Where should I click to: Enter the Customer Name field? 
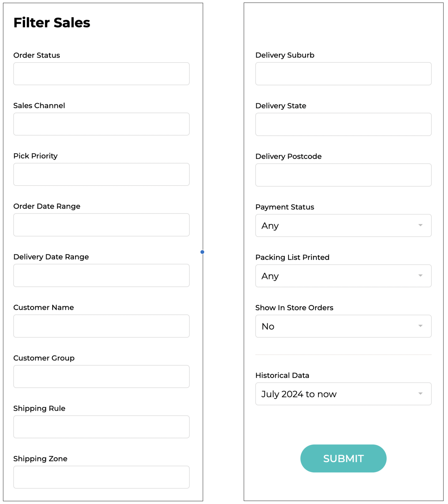tap(101, 326)
